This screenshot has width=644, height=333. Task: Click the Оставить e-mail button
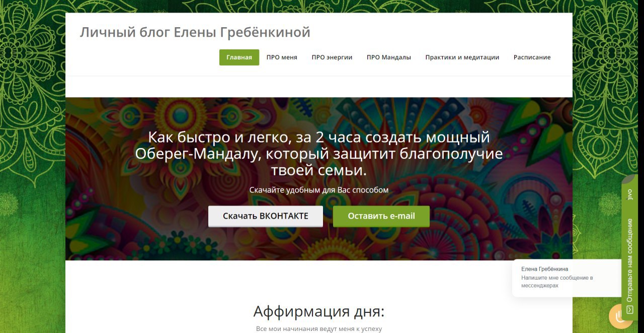click(x=381, y=216)
